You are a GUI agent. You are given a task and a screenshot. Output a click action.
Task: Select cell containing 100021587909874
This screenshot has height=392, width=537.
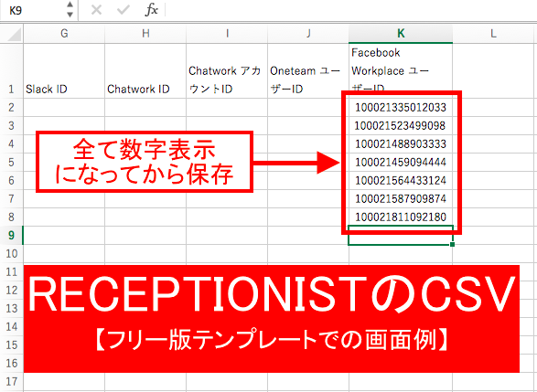pos(401,198)
